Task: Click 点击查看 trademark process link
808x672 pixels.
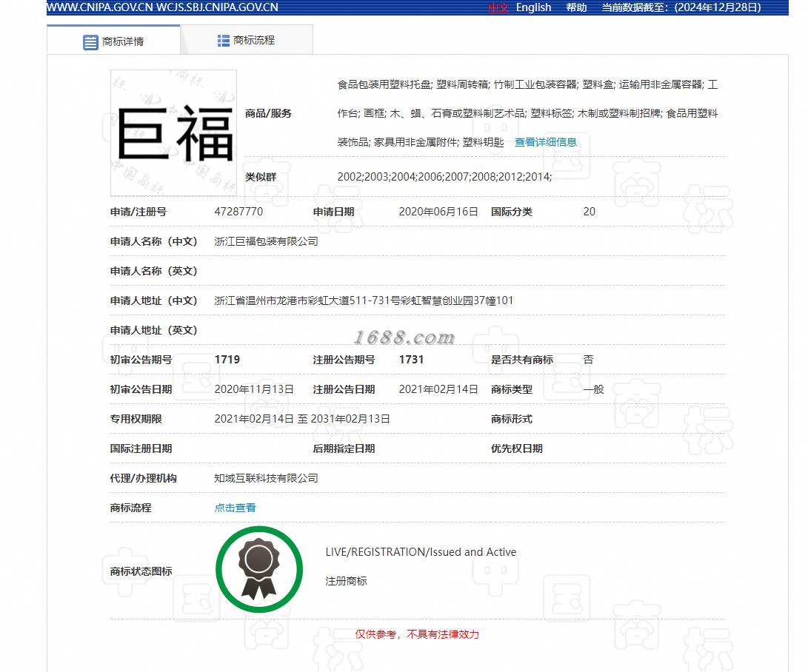Action: (x=235, y=508)
